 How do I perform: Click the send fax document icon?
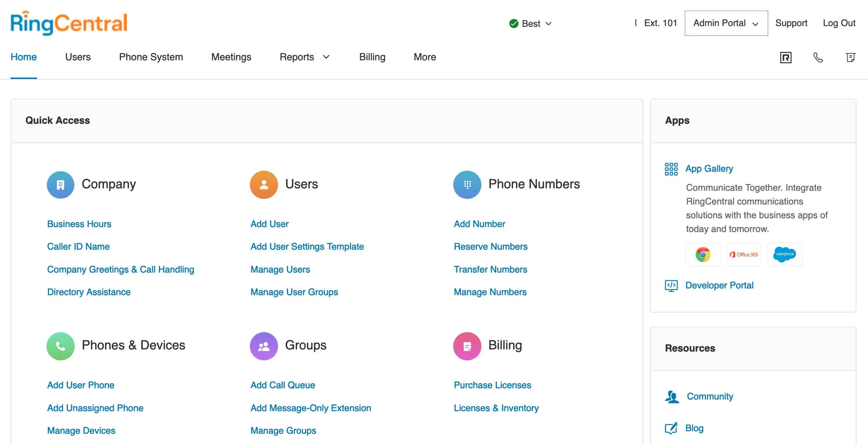pos(851,57)
